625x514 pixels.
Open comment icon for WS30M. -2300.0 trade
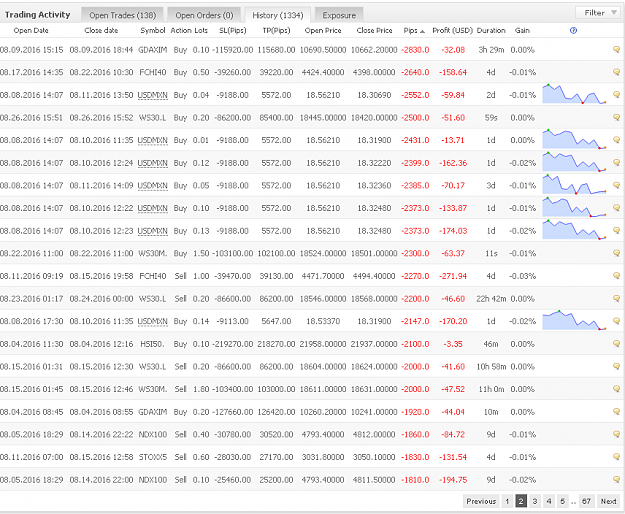tap(616, 253)
